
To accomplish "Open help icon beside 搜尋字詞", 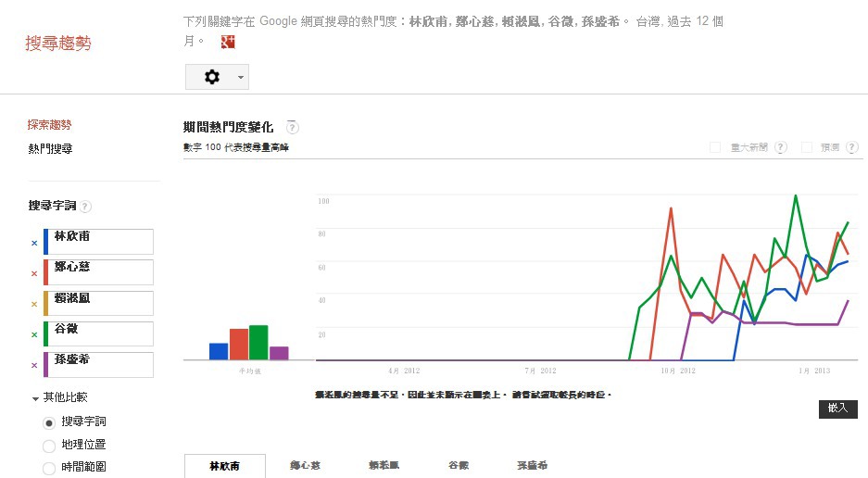I will point(85,207).
